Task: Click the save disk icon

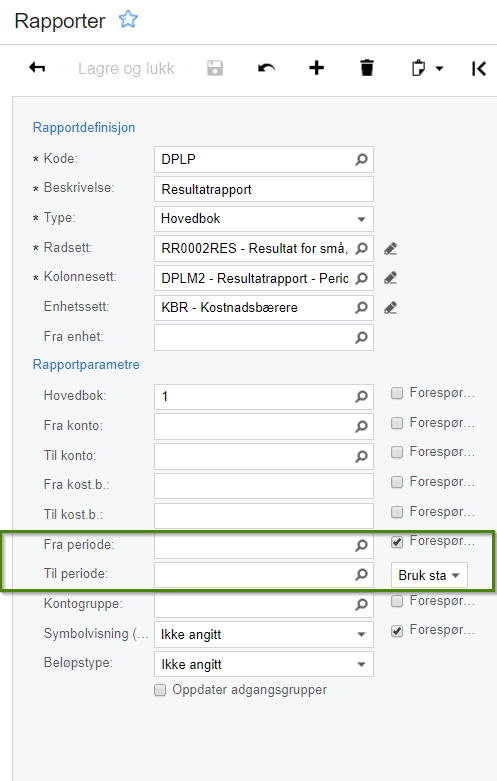Action: pos(215,68)
